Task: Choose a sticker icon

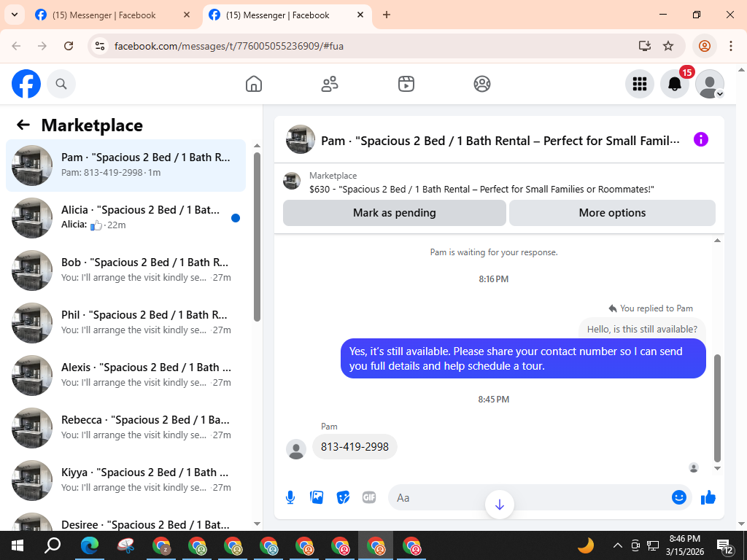Action: click(343, 497)
